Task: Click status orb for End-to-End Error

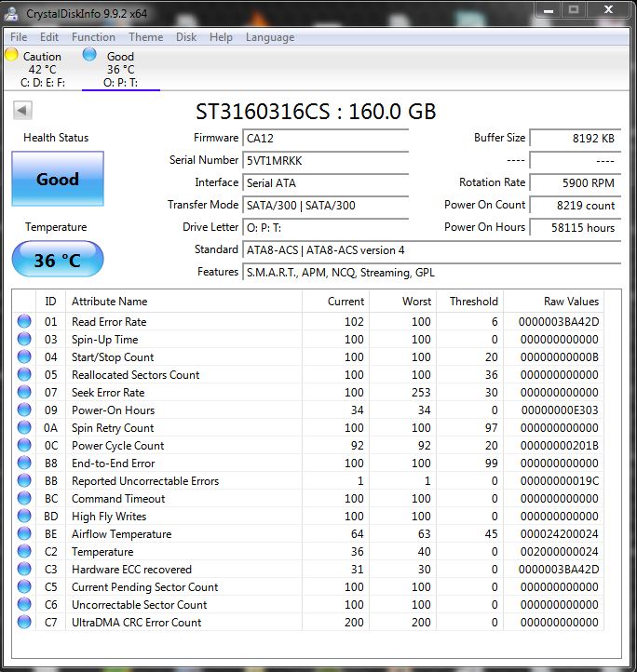Action: 24,463
